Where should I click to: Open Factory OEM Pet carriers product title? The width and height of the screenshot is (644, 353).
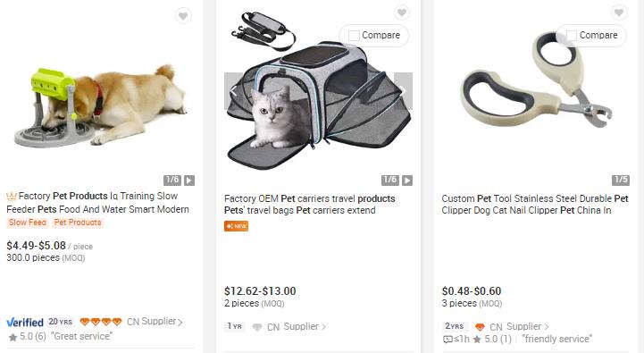309,205
